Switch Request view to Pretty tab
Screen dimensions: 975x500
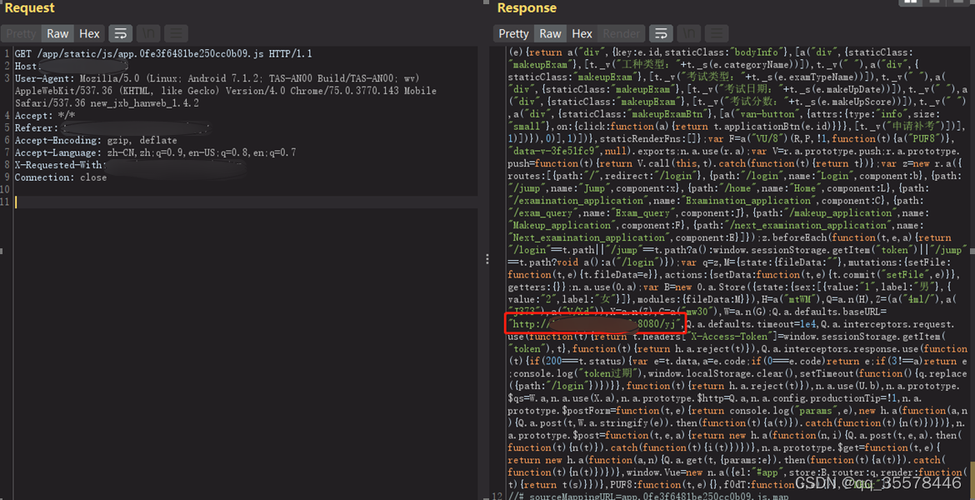click(x=21, y=34)
